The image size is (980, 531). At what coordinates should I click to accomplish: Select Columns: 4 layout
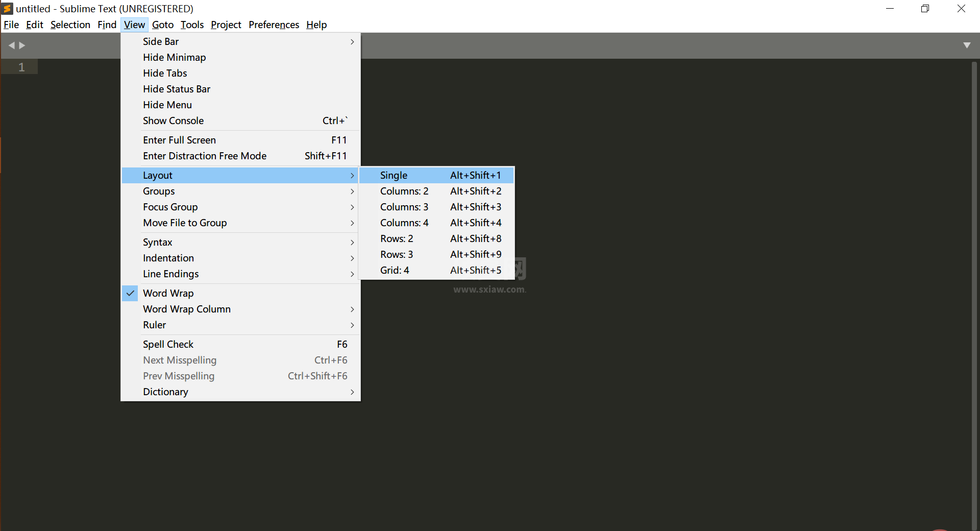[x=436, y=223]
